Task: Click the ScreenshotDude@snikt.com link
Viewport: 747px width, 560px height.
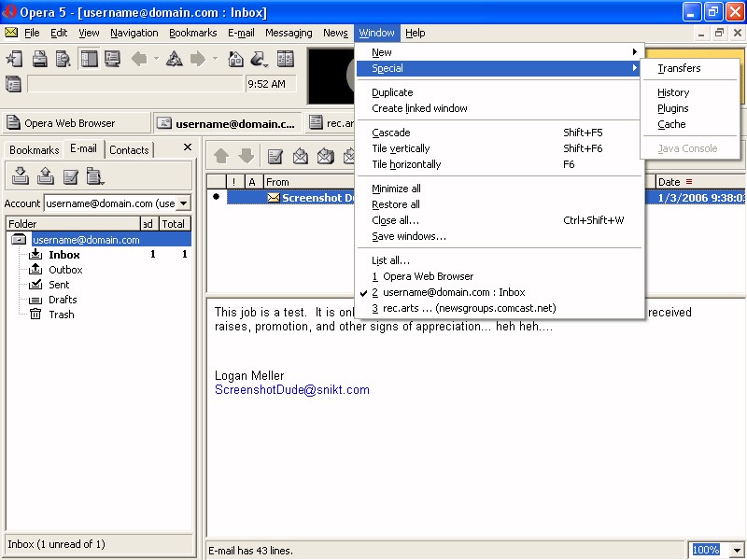Action: (291, 389)
